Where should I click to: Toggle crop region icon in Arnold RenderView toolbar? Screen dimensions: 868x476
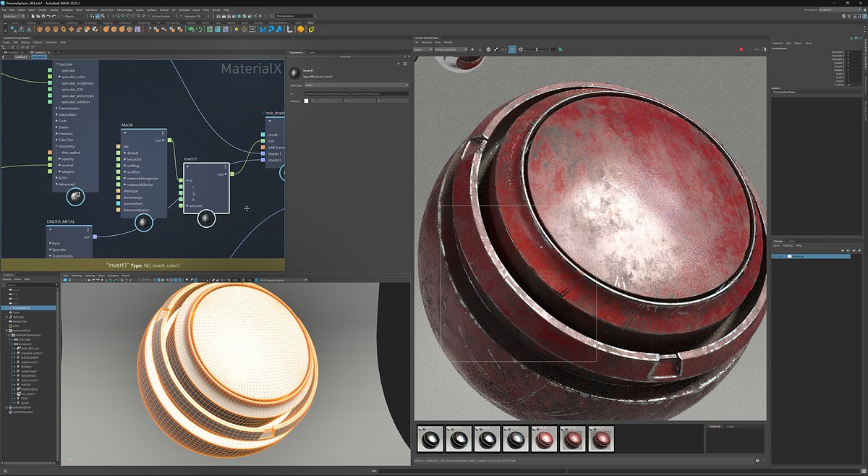click(x=512, y=49)
